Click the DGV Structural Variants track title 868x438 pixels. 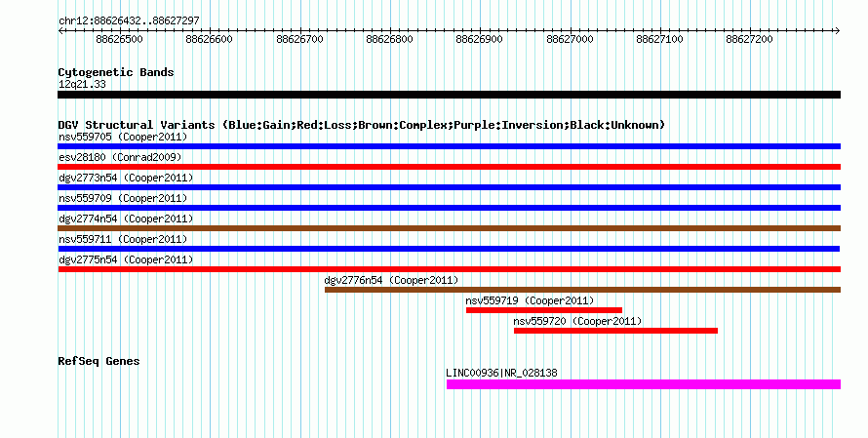362,125
